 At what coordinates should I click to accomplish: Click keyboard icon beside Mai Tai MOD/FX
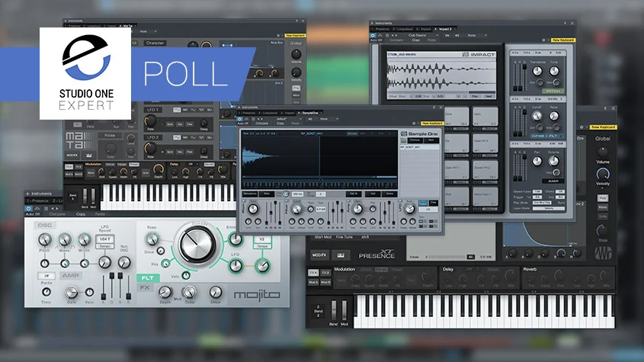(x=88, y=155)
